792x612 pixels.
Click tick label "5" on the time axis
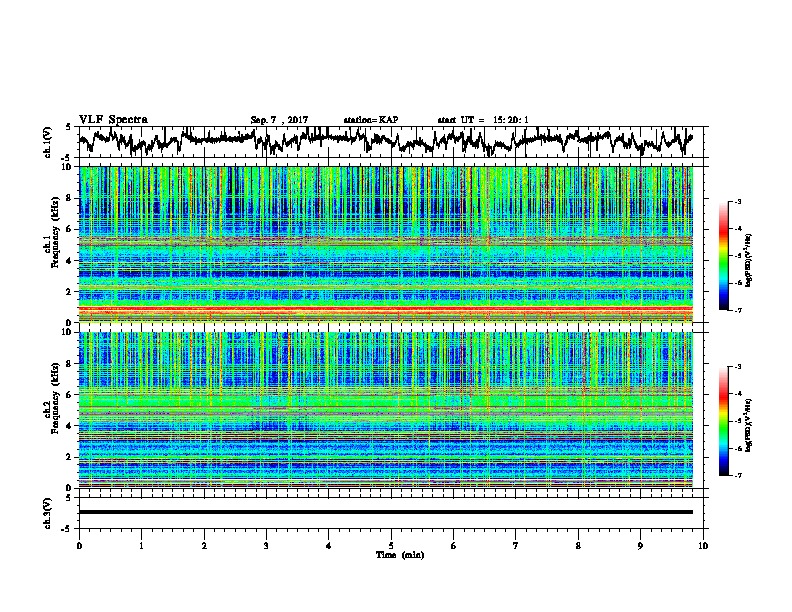[x=391, y=546]
